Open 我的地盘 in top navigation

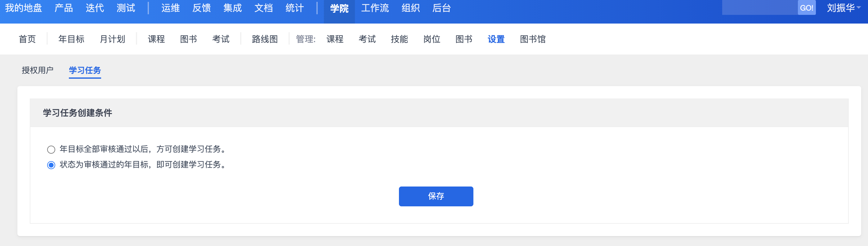23,8
